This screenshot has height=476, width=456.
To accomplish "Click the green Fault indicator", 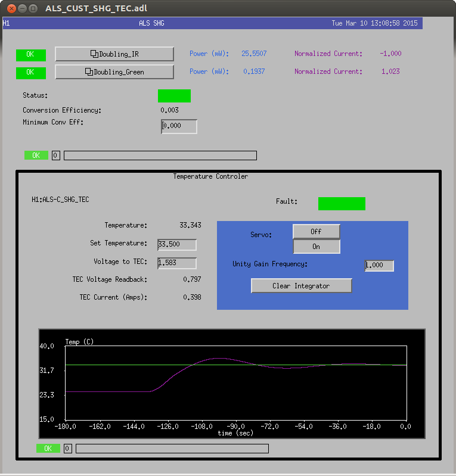I will tap(342, 203).
